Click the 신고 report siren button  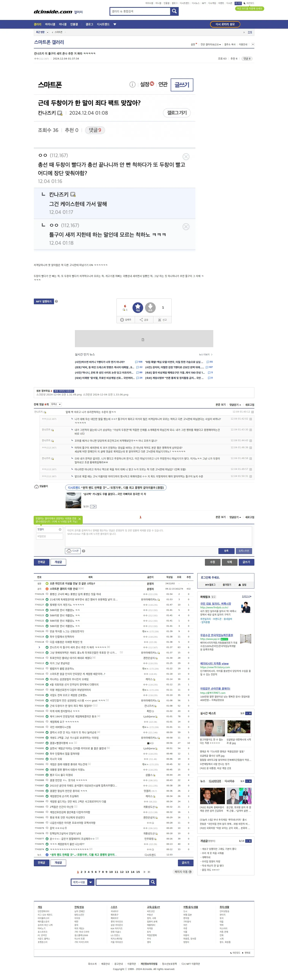pyautogui.click(x=162, y=320)
